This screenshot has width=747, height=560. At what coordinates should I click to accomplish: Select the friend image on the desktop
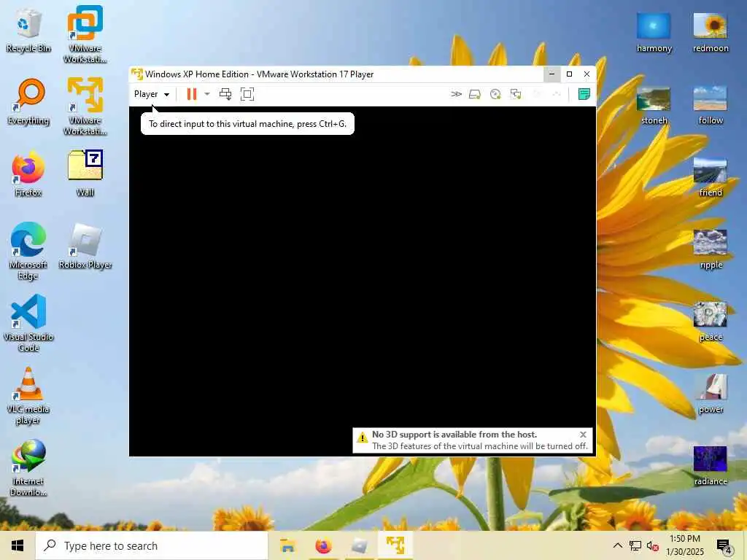711,178
